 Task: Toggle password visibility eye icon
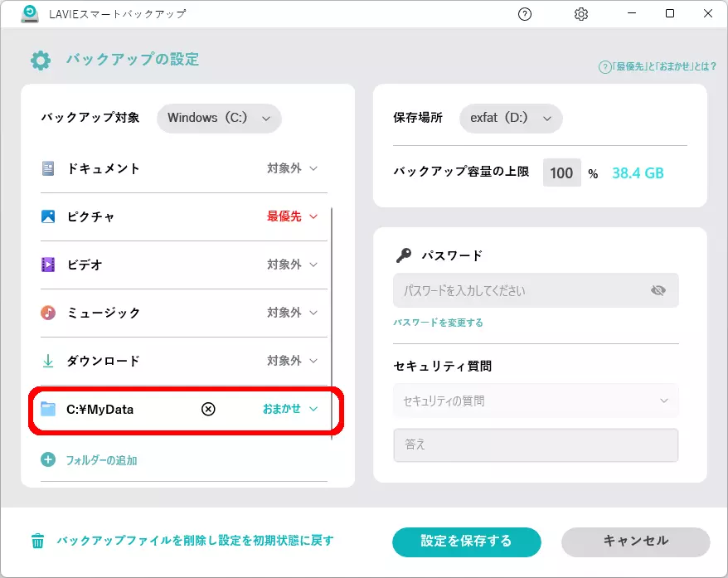tap(658, 290)
